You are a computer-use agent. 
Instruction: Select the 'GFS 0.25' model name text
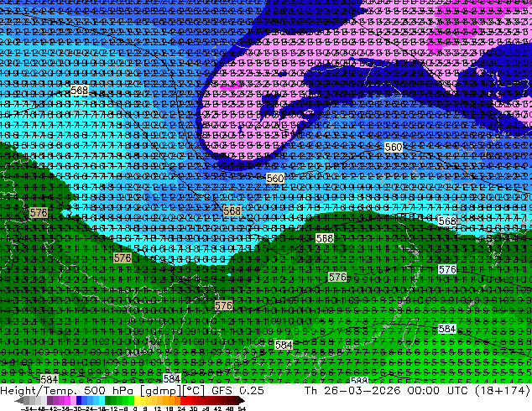237,390
